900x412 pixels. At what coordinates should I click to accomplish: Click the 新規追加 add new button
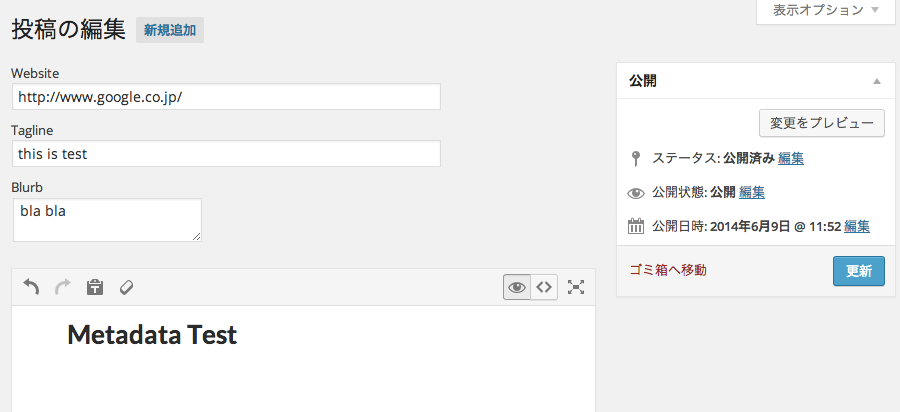pos(170,31)
